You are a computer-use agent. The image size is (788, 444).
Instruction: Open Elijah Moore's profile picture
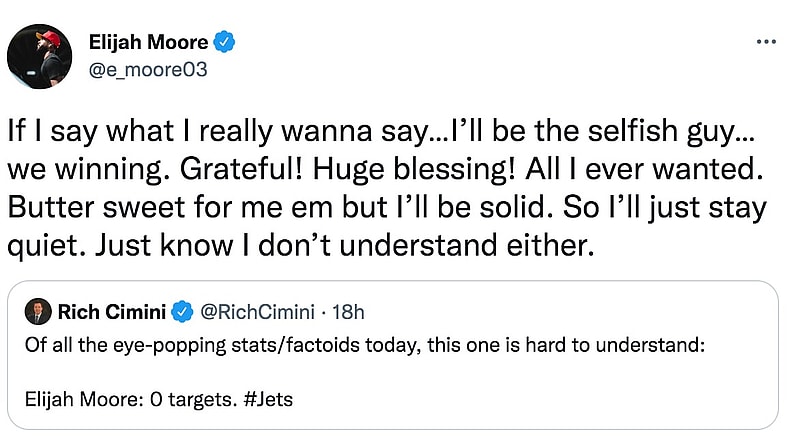point(40,56)
